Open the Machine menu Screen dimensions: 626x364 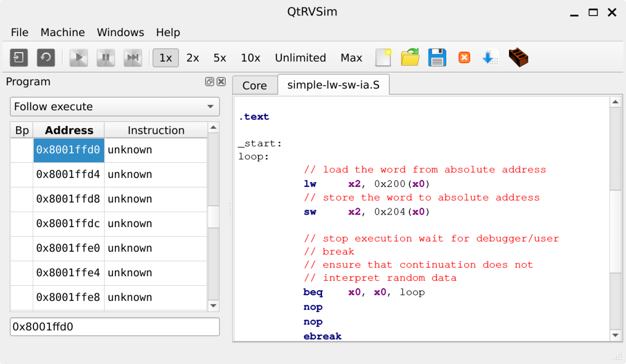coord(62,32)
